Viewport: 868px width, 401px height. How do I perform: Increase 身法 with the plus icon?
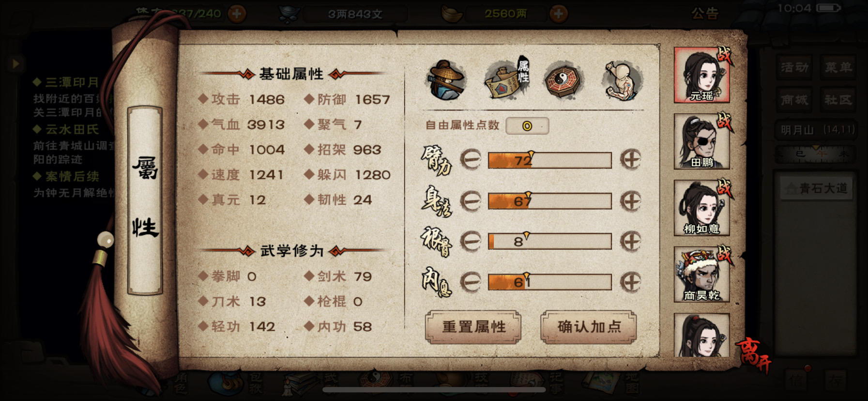point(630,200)
